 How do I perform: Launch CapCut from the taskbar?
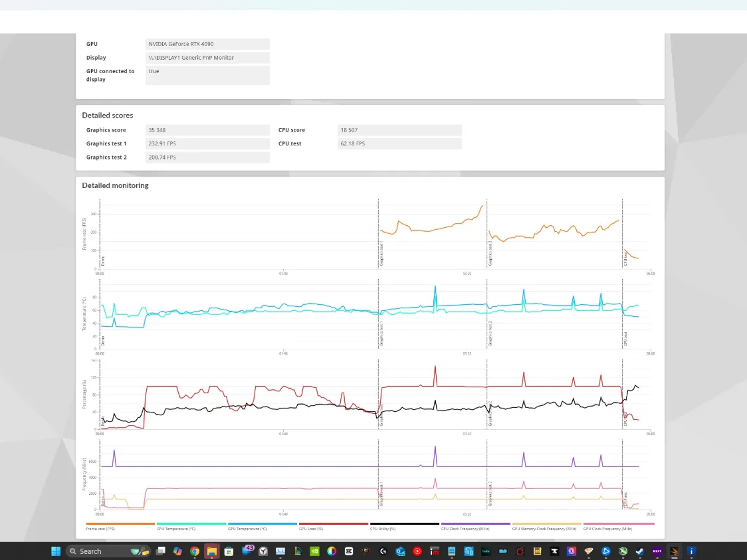click(349, 551)
